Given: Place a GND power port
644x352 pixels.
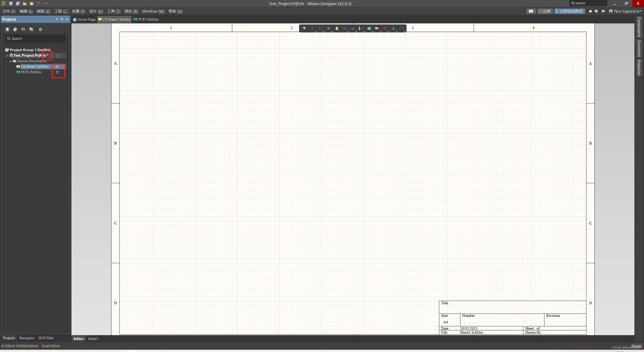Looking at the screenshot, I should 353,28.
